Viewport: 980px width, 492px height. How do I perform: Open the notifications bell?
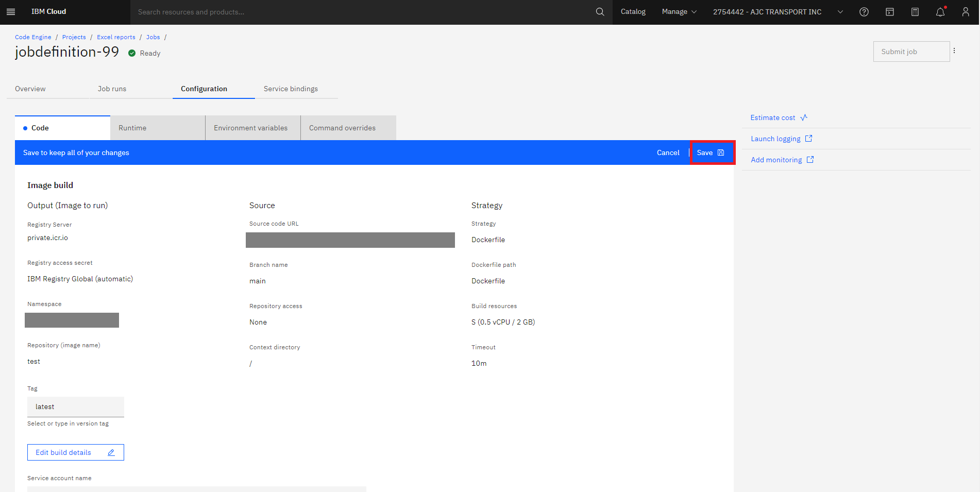940,12
